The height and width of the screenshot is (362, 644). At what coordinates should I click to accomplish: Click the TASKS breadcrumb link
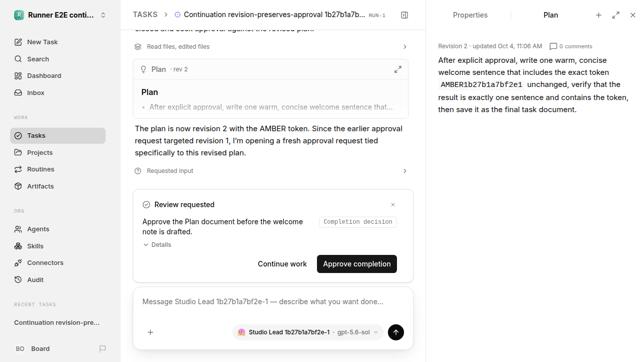[145, 15]
